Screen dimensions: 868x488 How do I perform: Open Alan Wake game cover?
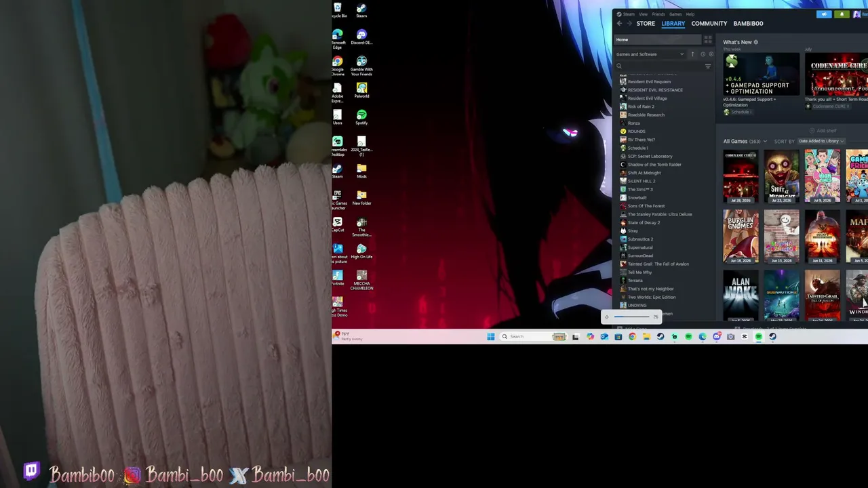tap(741, 295)
